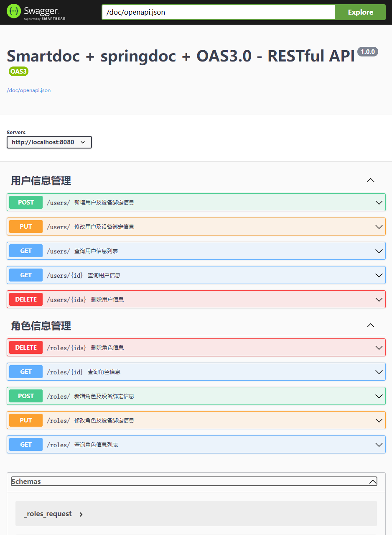Expand arrow on 修改角色及设备绑定信息 row
Viewport: 392px width, 535px height.
pos(379,420)
